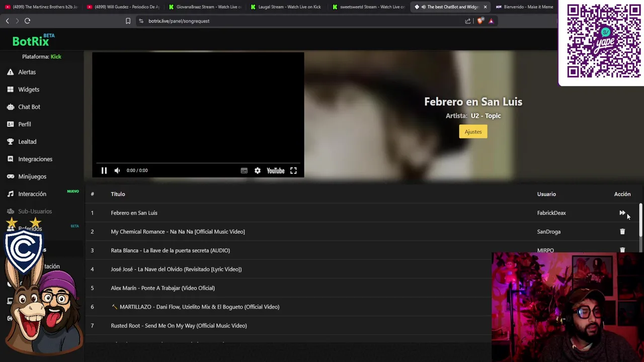Click the video progress bar
This screenshot has height=362, width=644.
pos(198,163)
